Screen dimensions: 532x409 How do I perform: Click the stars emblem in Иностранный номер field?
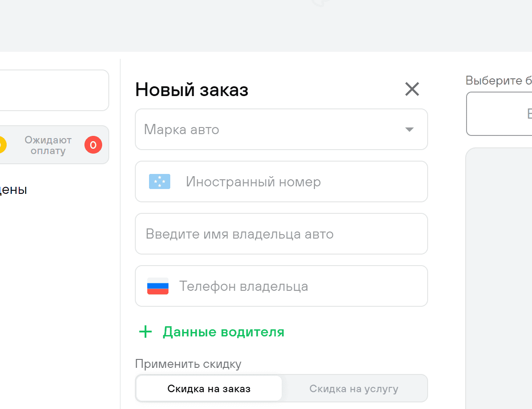click(160, 181)
